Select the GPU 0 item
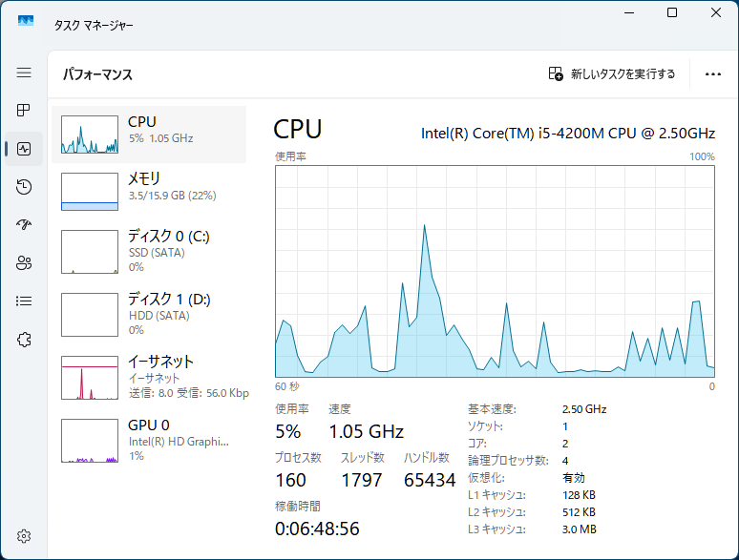Viewport: 739px width, 560px height. coord(149,440)
